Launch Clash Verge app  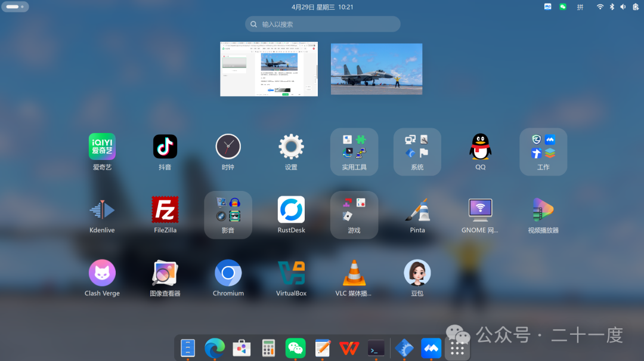(x=102, y=273)
